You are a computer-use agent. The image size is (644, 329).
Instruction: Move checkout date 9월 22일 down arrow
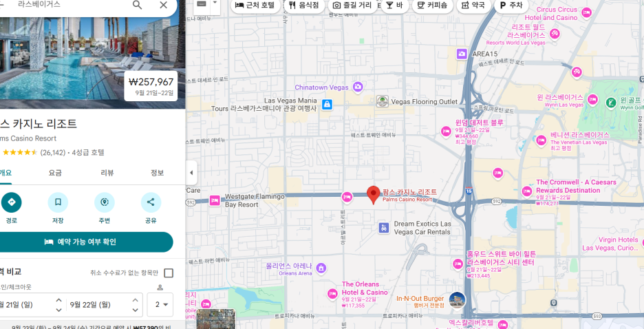135,310
